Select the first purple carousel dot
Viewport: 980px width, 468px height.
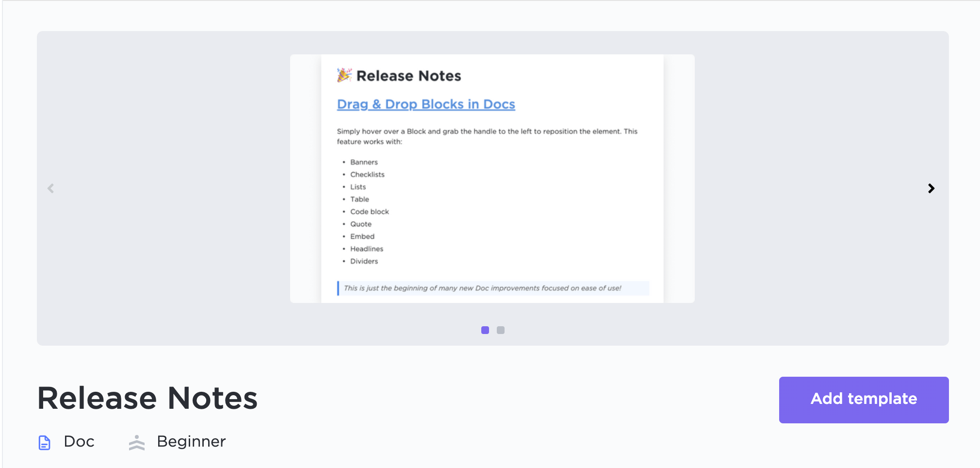(x=485, y=330)
